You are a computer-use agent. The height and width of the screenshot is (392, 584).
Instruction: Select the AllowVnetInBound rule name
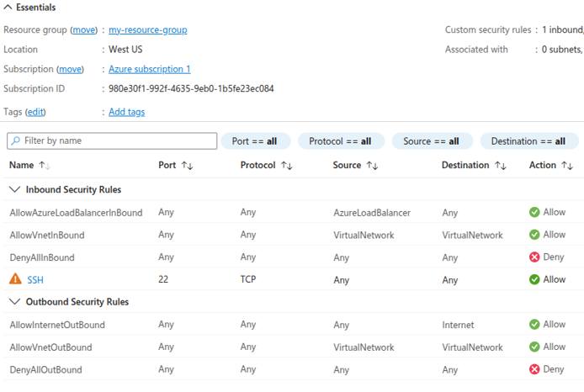coord(47,236)
